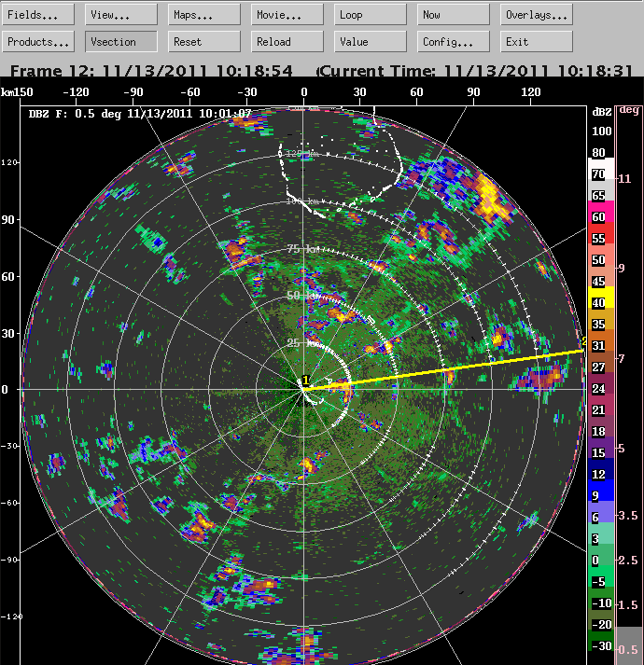The height and width of the screenshot is (665, 644).
Task: Click the 50 km range ring label
Action: point(303,295)
